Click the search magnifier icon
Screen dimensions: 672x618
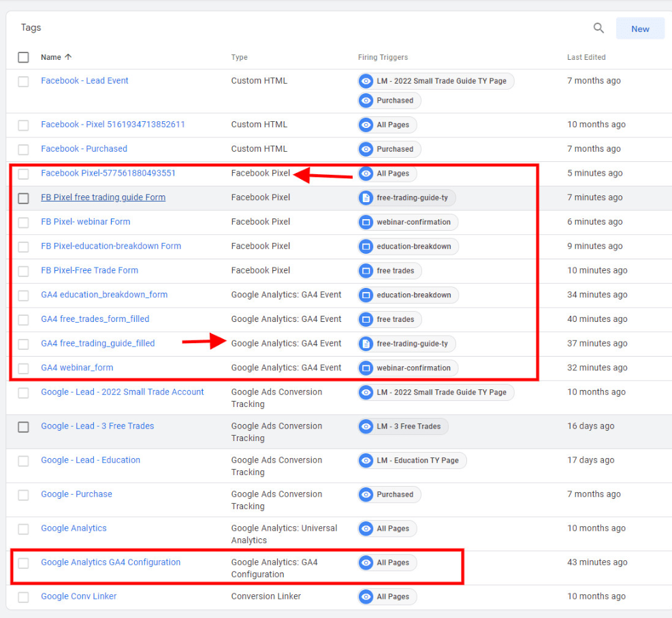pyautogui.click(x=598, y=29)
